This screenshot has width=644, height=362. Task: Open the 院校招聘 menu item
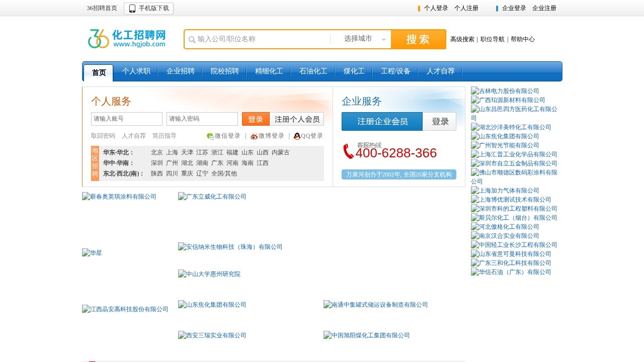(x=225, y=71)
